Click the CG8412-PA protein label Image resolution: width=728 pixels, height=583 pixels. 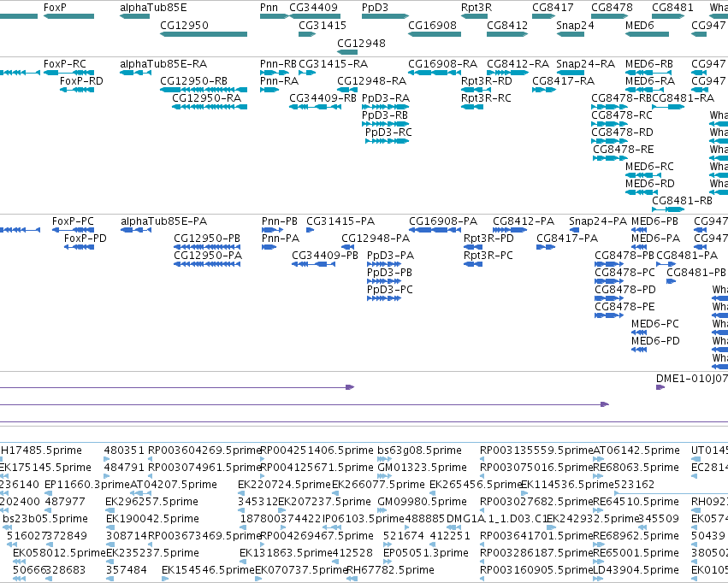[524, 221]
